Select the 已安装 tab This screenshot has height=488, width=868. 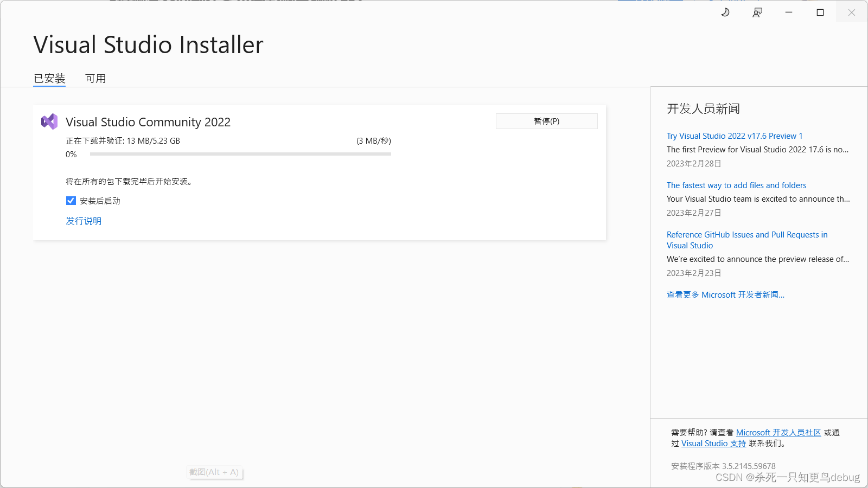pos(49,78)
